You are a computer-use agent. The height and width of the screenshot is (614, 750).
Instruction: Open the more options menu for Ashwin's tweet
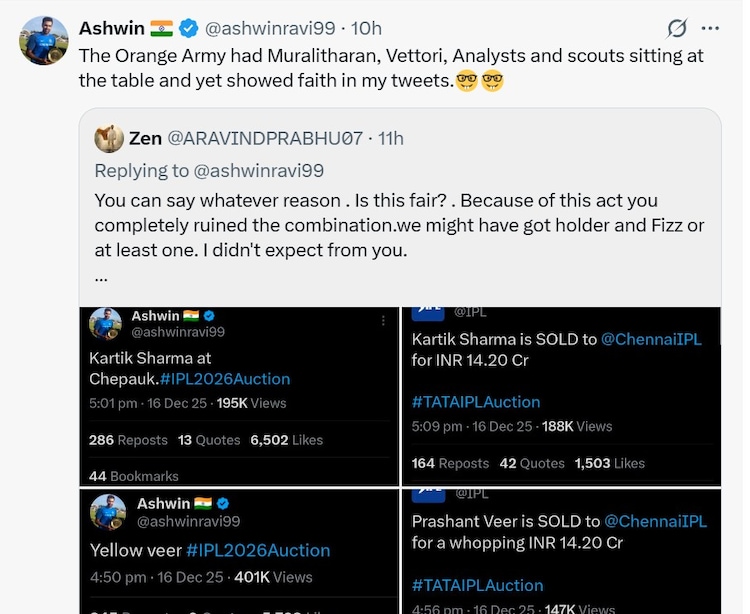click(710, 28)
